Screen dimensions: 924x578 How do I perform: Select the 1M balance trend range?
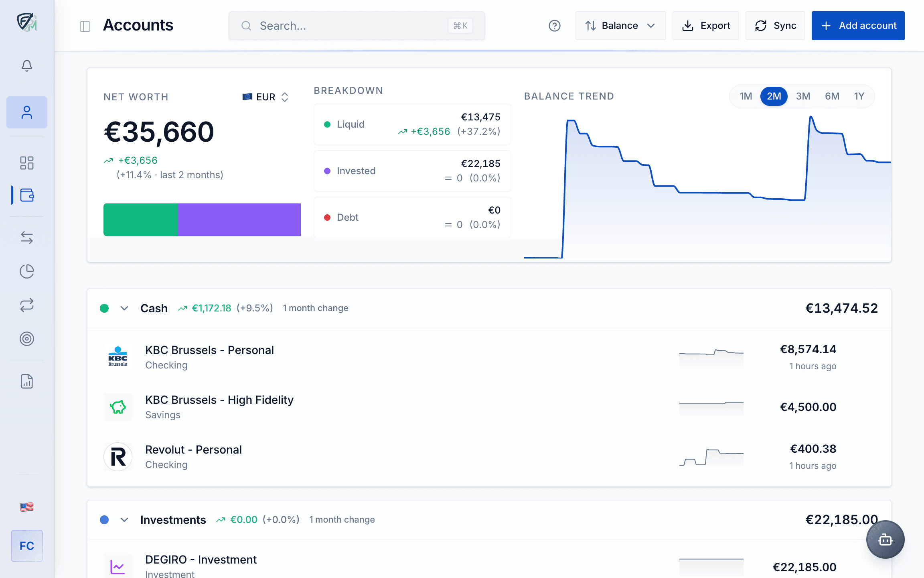[746, 96]
